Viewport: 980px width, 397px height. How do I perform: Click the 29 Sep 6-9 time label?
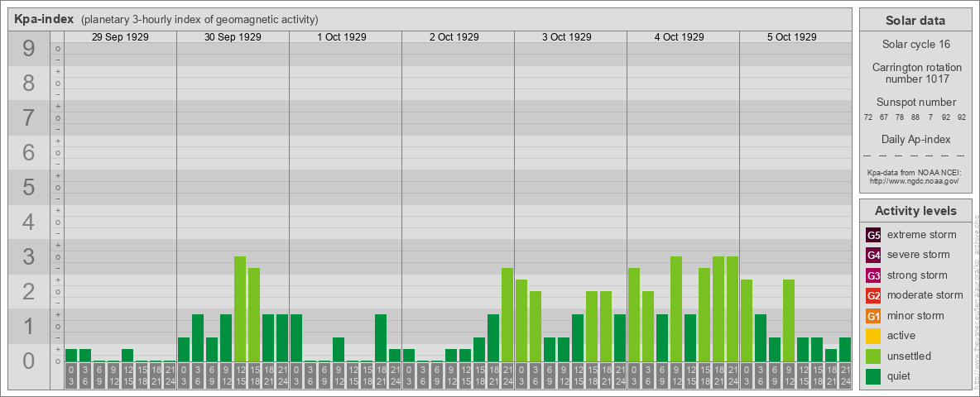(x=99, y=377)
